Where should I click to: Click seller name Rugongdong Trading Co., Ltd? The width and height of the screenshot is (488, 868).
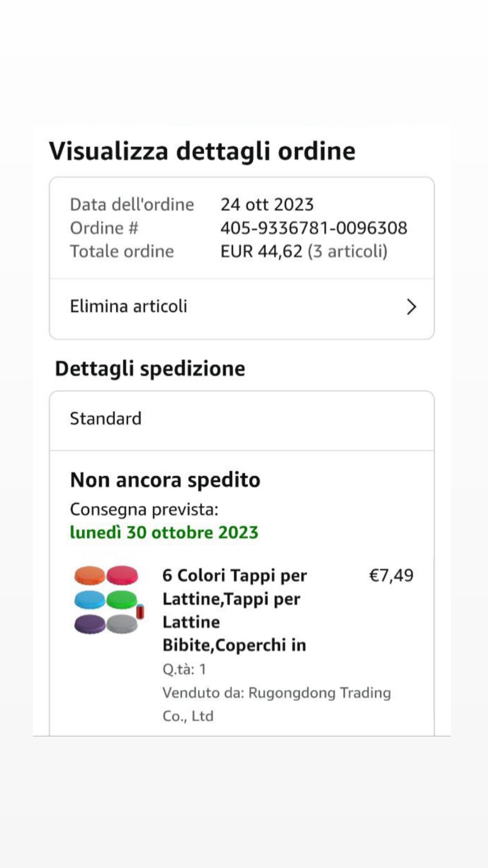(276, 704)
